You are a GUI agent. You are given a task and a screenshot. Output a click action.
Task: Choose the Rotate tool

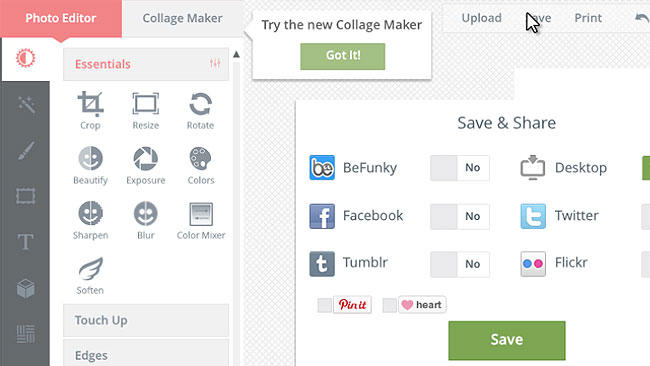pyautogui.click(x=201, y=110)
